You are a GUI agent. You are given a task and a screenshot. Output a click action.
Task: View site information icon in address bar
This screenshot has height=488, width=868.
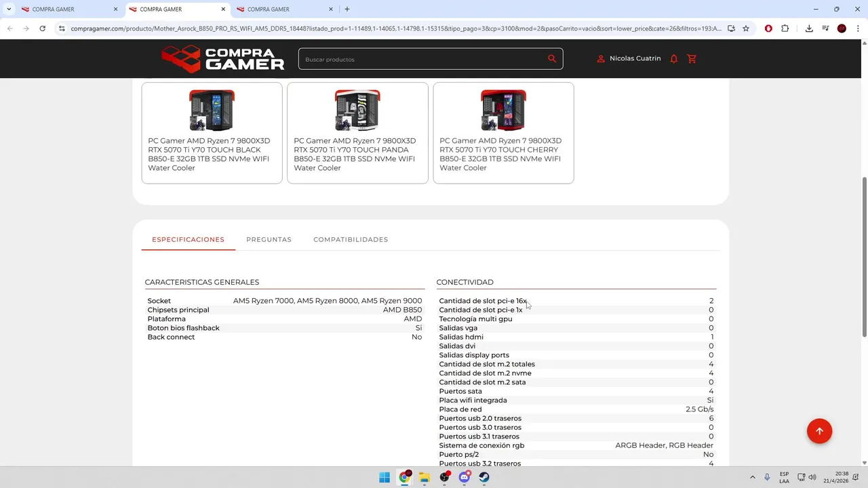62,28
